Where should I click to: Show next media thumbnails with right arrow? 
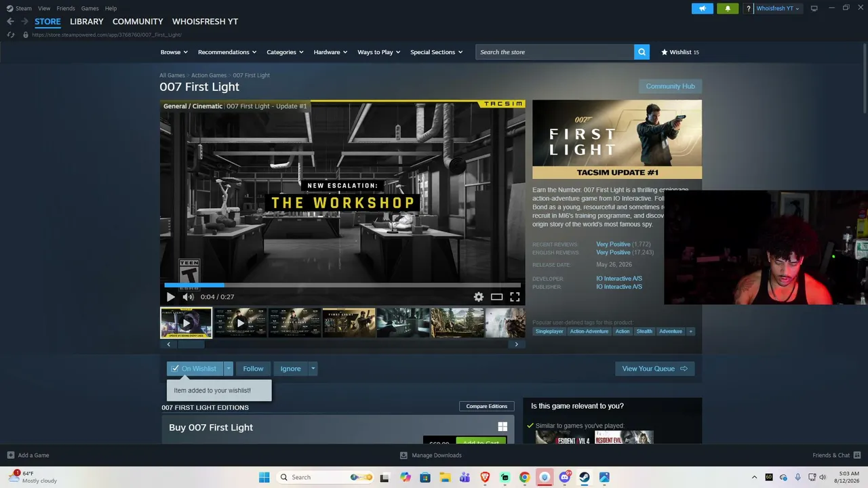[516, 344]
